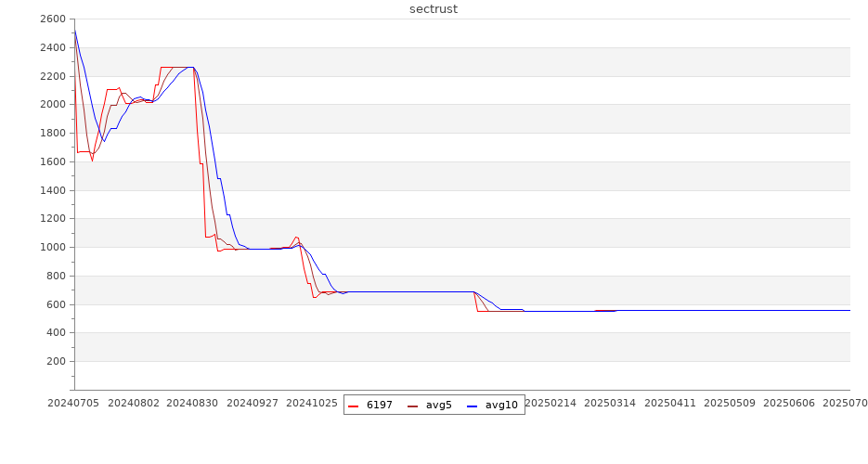868x464 pixels.
Task: Click the y-axis label 200
Action: (x=56, y=362)
